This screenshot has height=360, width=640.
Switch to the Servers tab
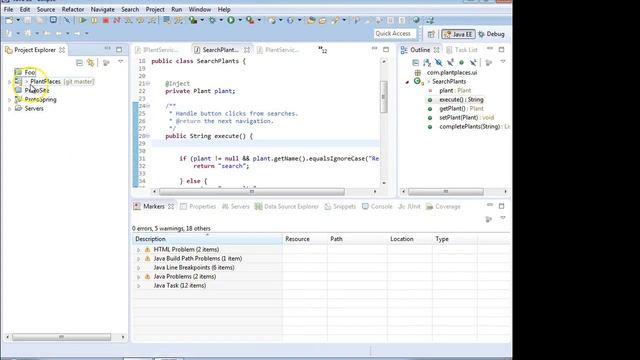236,207
